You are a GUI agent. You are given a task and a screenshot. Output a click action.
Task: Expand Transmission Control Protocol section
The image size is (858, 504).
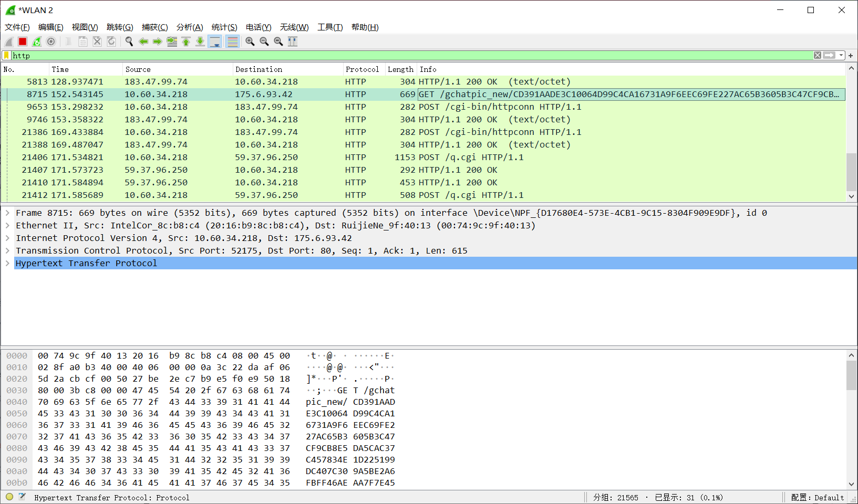[x=7, y=250]
